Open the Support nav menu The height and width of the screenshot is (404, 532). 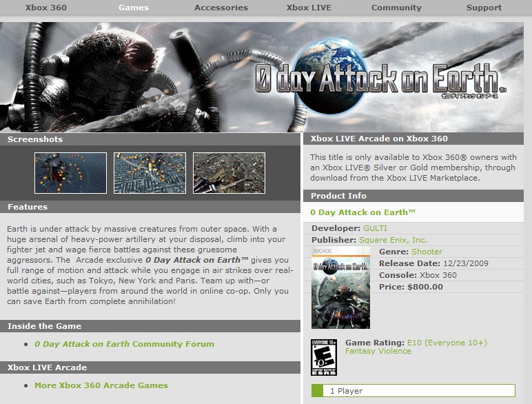pyautogui.click(x=484, y=8)
